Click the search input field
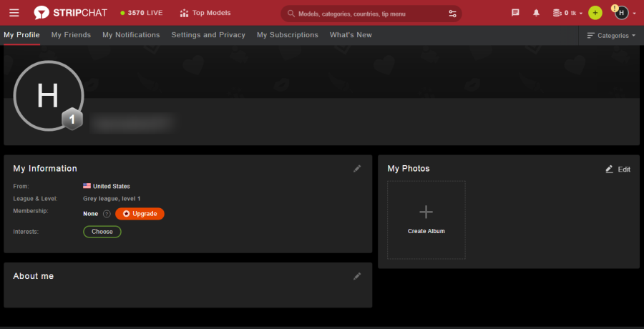The width and height of the screenshot is (644, 329). click(x=365, y=14)
